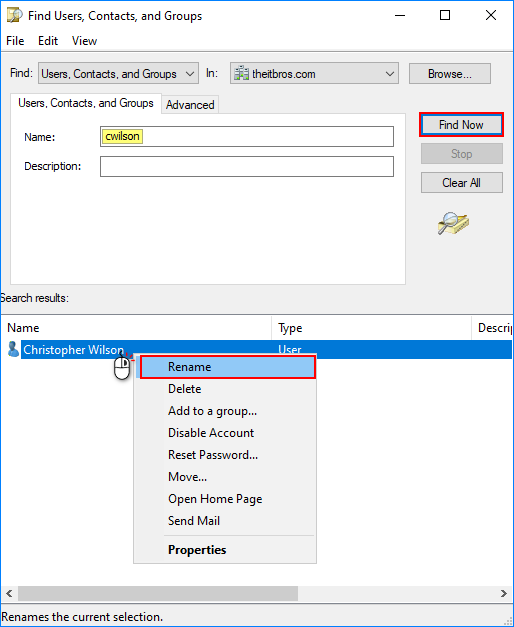This screenshot has width=514, height=627.
Task: Sort results by Name column header
Action: (136, 328)
